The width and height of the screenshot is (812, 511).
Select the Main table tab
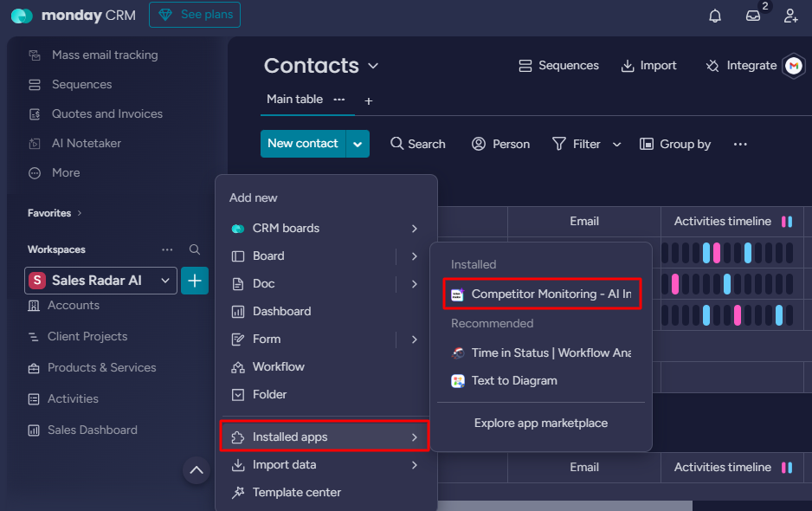click(294, 100)
